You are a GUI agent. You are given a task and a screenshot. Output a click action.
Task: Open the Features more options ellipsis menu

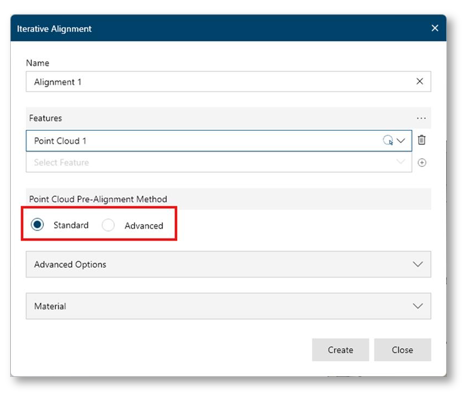pyautogui.click(x=421, y=118)
